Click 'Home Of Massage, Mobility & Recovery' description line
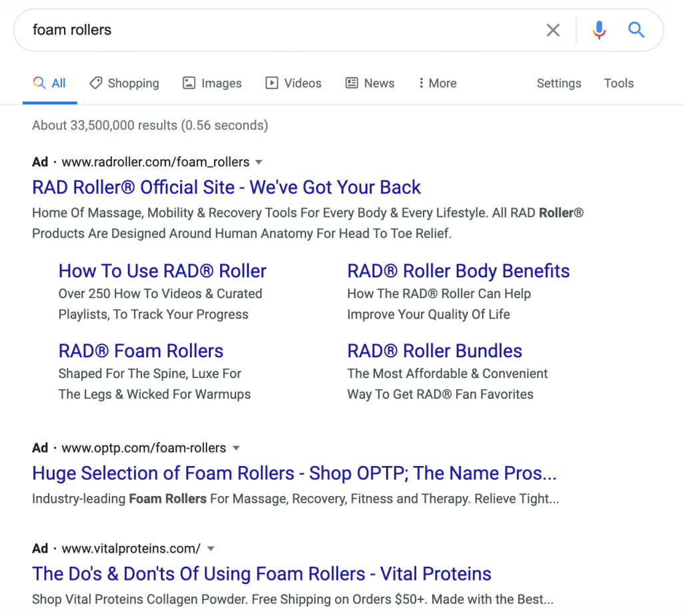Image resolution: width=683 pixels, height=616 pixels. (308, 213)
